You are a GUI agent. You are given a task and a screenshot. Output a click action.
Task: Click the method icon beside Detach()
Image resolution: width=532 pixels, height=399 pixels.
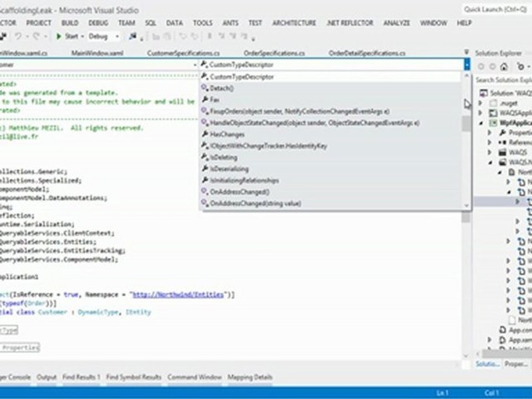(x=204, y=88)
